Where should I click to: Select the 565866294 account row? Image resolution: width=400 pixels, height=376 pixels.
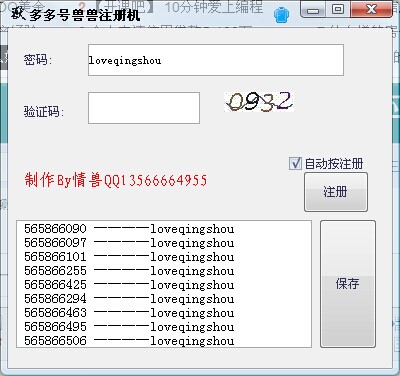pyautogui.click(x=129, y=299)
